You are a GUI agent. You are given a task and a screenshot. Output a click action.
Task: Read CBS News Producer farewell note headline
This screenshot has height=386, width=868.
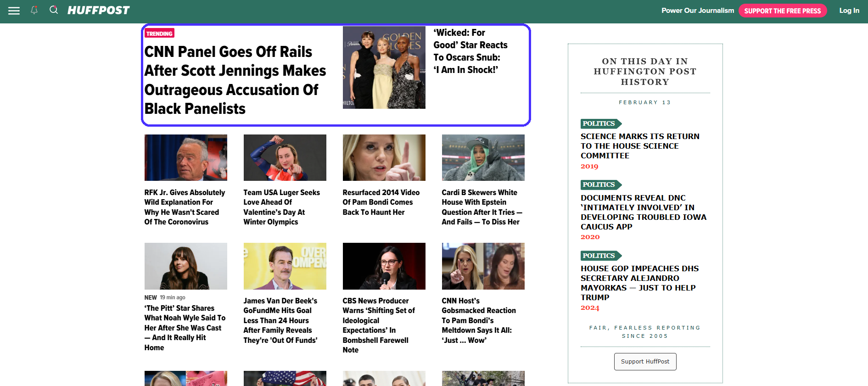379,325
